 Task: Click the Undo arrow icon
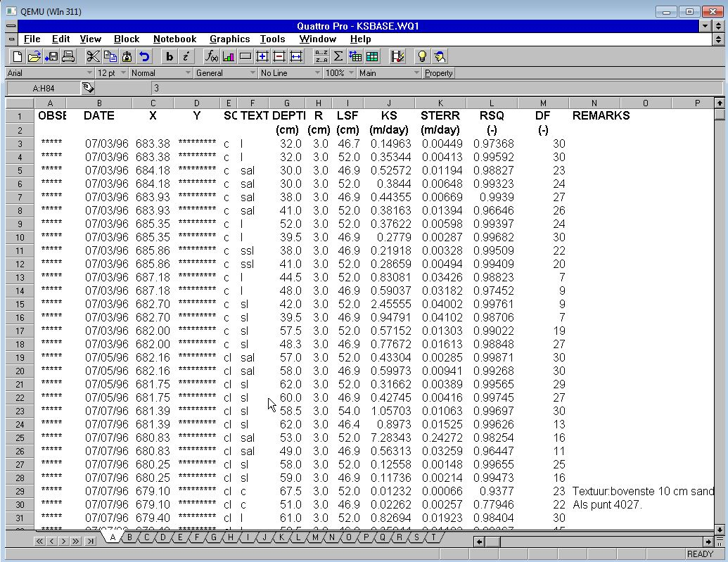(144, 57)
